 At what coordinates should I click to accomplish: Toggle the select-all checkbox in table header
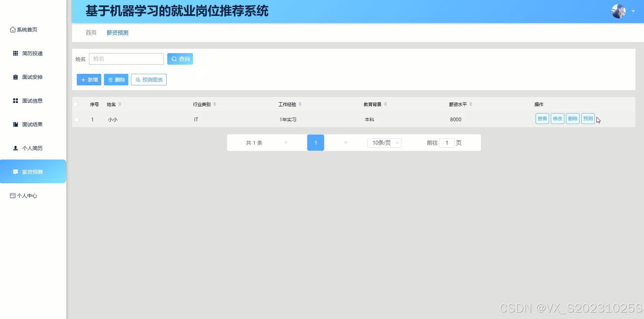76,104
